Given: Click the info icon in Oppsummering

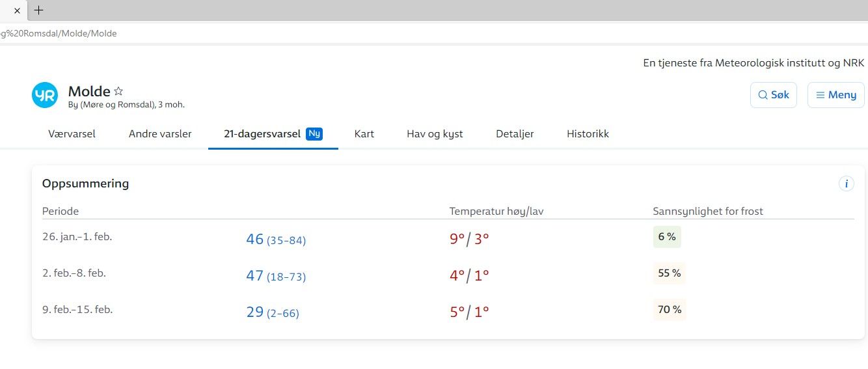Looking at the screenshot, I should (846, 184).
